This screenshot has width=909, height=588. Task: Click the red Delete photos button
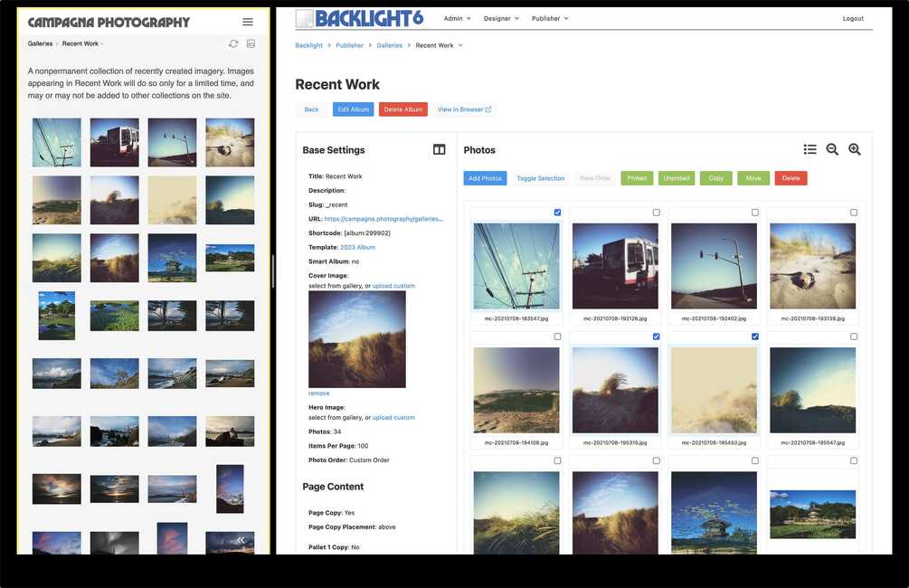point(791,178)
